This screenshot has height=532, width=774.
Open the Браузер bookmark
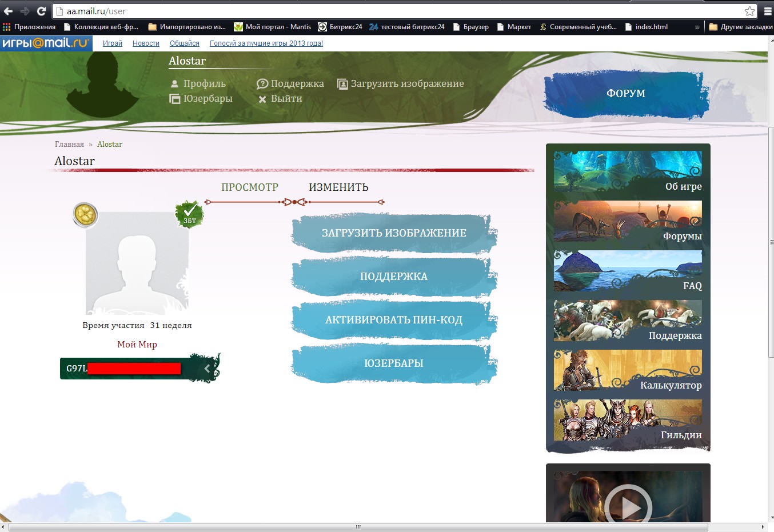[x=471, y=27]
